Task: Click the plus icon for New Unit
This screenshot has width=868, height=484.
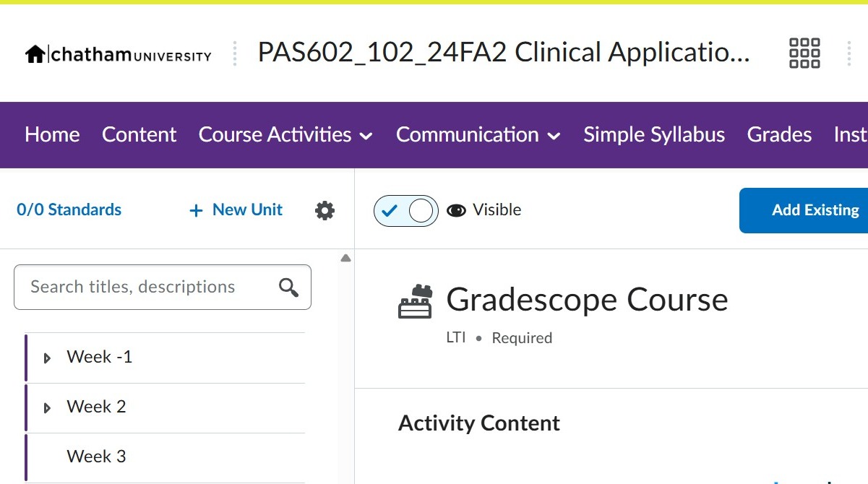Action: click(196, 210)
